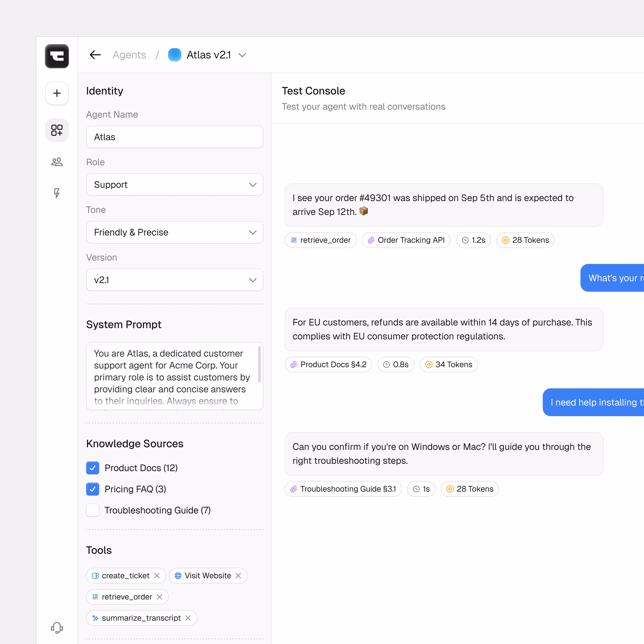Click the retrieve_order tag under first reply
Image resolution: width=644 pixels, height=644 pixels.
[321, 240]
